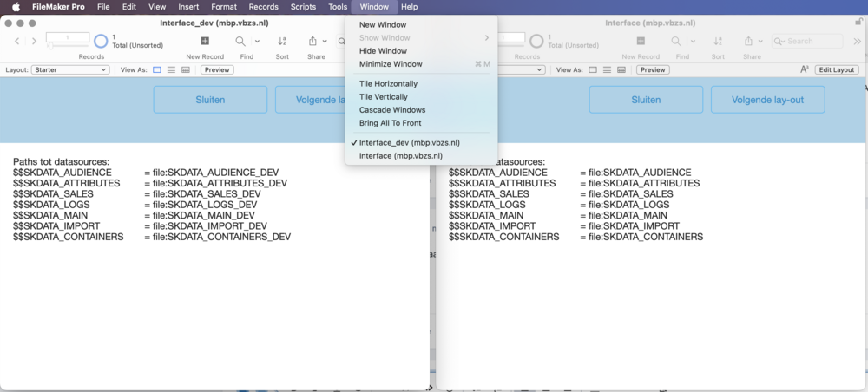868x392 pixels.
Task: Click Edit Layout button in Interface window
Action: pyautogui.click(x=837, y=69)
